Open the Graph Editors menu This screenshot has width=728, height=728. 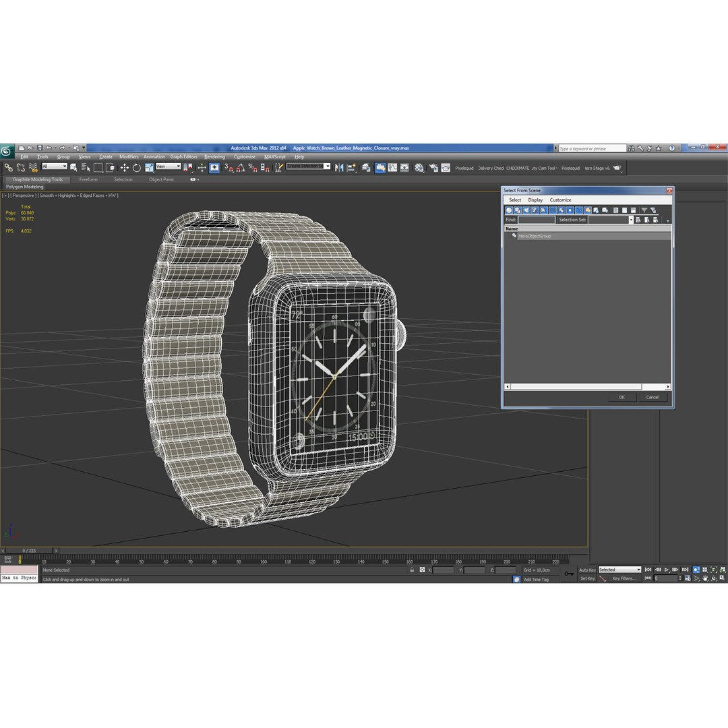(x=183, y=157)
